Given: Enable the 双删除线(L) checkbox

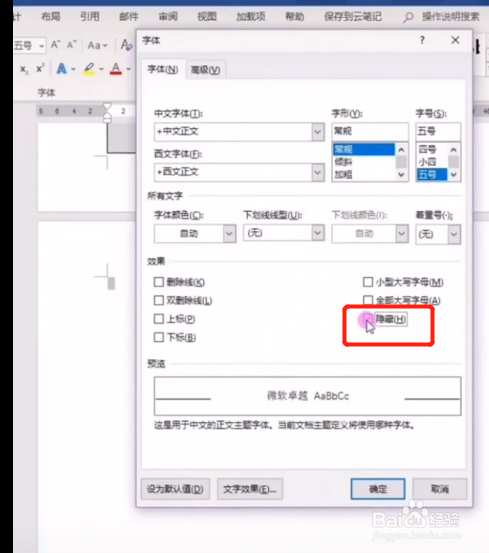Looking at the screenshot, I should (159, 300).
